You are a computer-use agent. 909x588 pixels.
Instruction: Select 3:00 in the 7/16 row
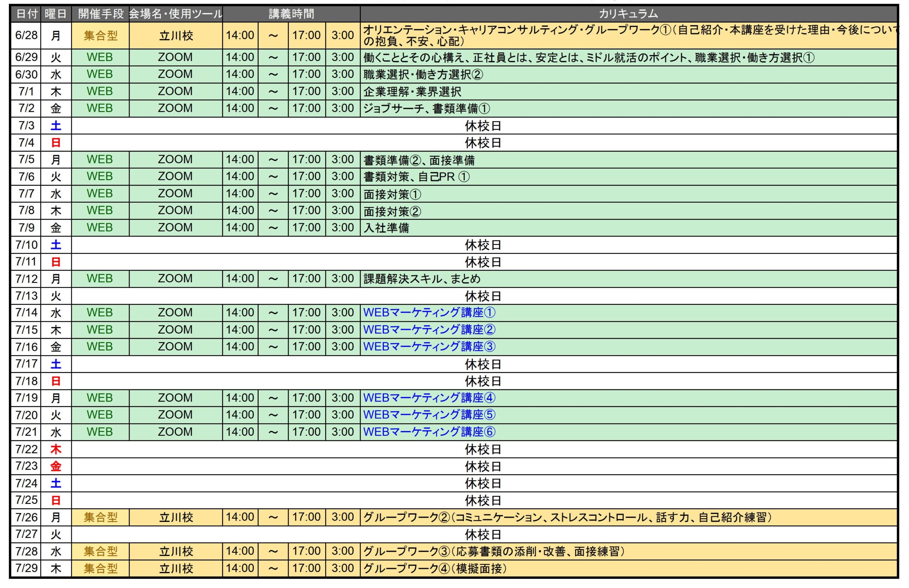click(x=343, y=347)
